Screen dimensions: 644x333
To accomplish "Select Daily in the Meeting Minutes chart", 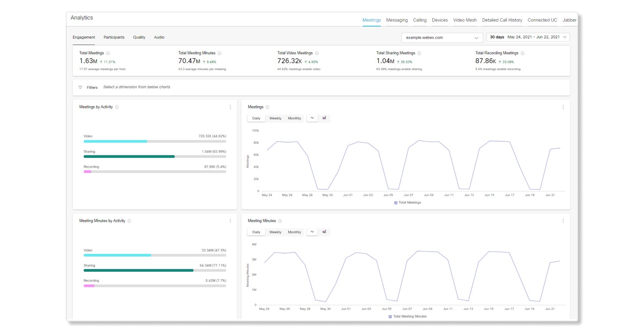I will (x=256, y=232).
